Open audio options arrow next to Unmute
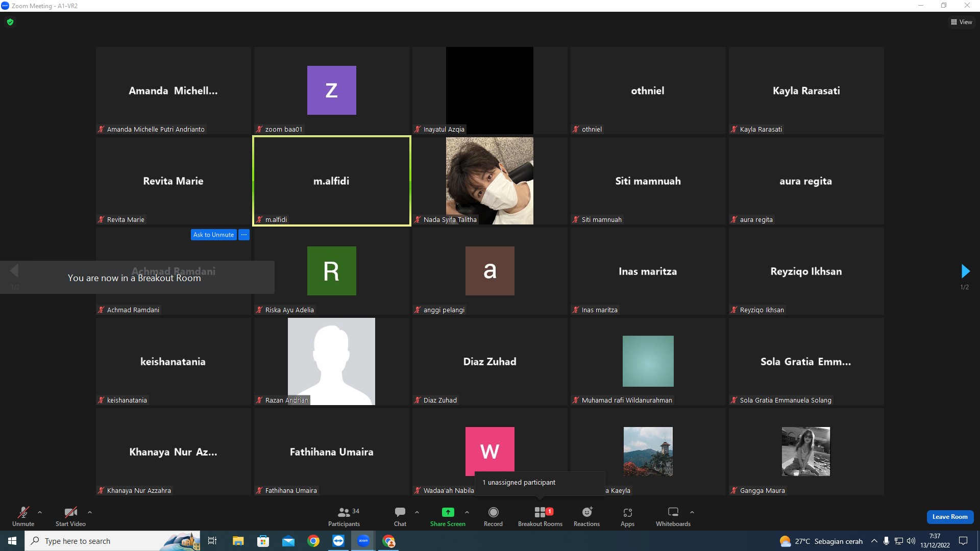 point(40,512)
